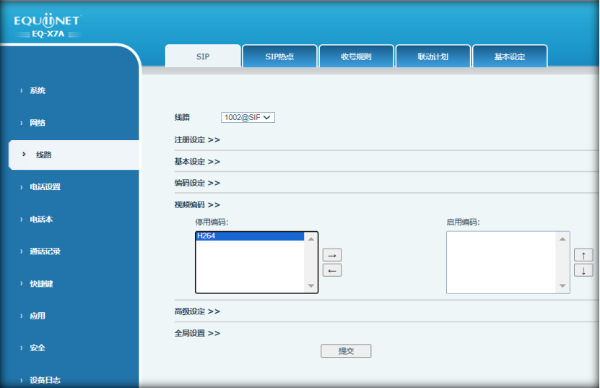Click scroll-down arrow of the 停用编码 list
This screenshot has width=600, height=388.
coord(311,286)
